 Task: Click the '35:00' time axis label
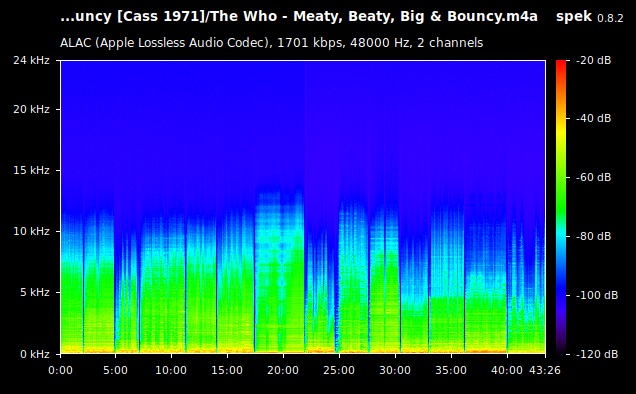451,370
